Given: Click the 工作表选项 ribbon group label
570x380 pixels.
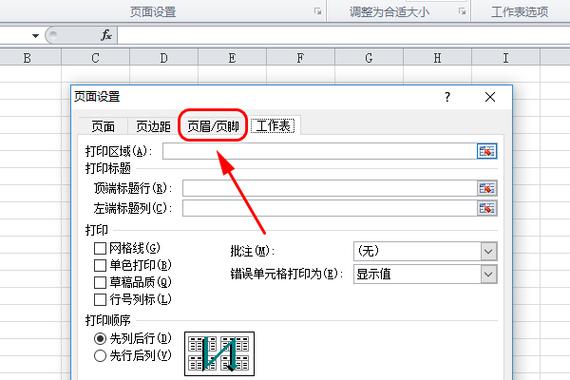Looking at the screenshot, I should [519, 12].
